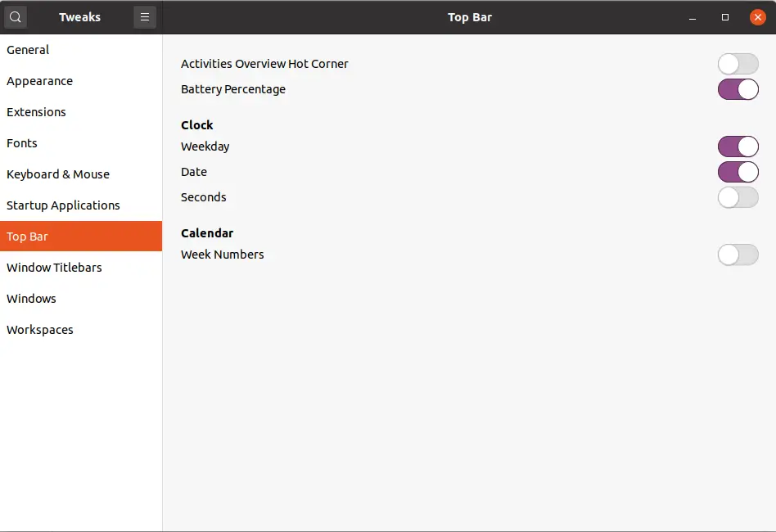Click the Date label
The image size is (776, 532).
(194, 172)
